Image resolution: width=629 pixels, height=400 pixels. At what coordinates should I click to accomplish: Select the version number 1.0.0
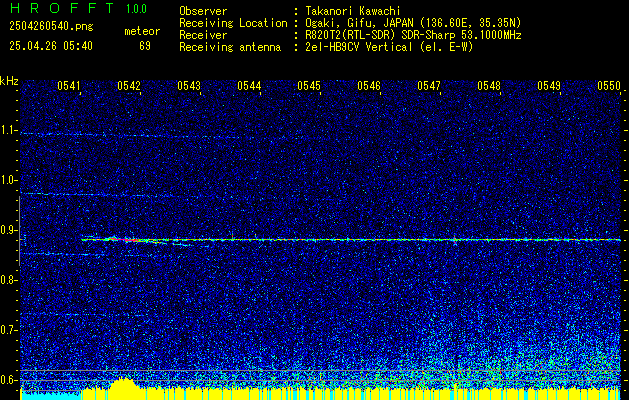(136, 9)
